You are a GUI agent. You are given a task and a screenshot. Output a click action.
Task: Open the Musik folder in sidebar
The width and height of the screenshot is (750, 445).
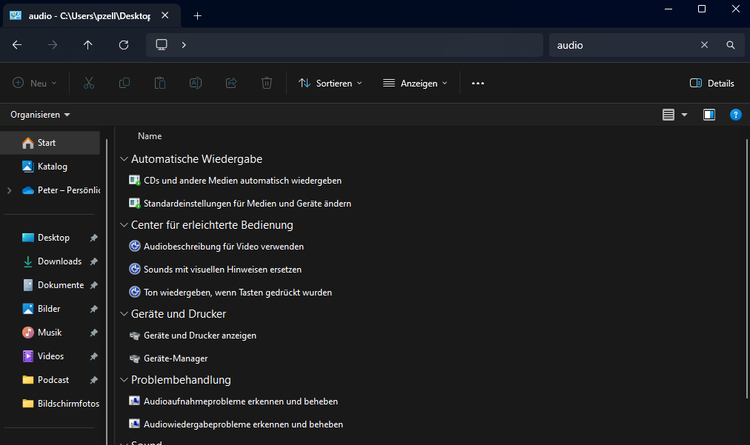point(49,332)
